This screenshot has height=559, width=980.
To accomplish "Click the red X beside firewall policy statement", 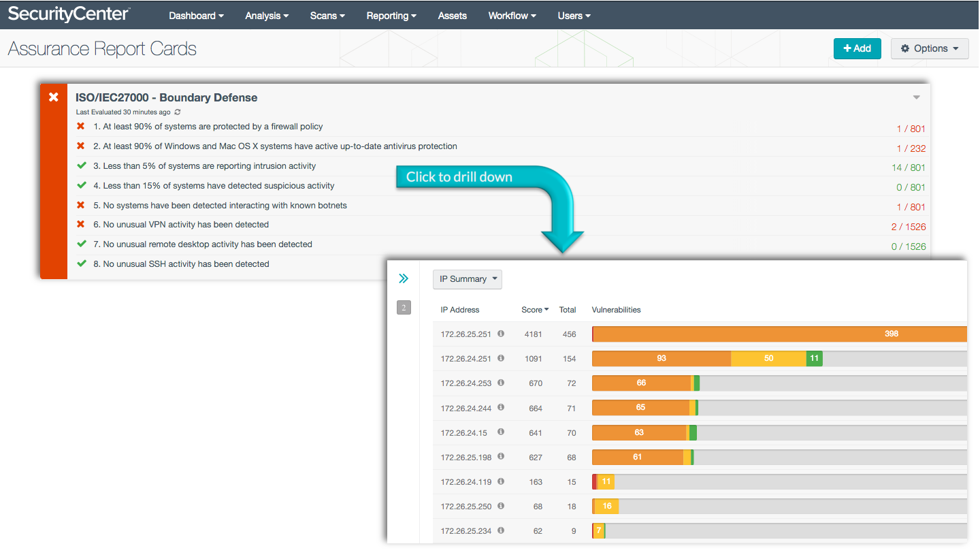I will (81, 126).
